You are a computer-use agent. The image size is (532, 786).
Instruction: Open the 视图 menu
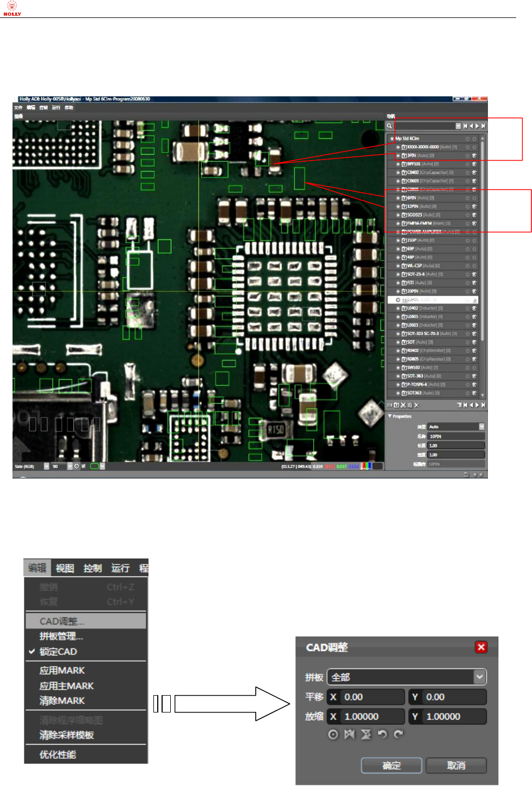click(x=65, y=568)
